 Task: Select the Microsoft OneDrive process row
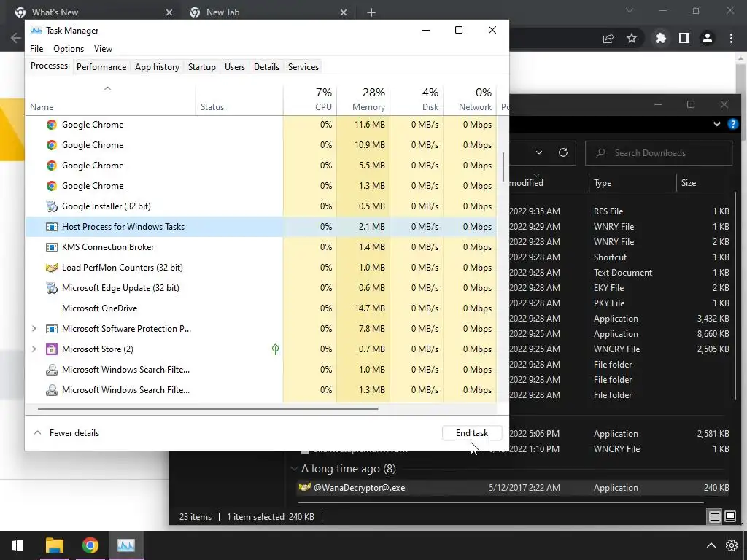(x=261, y=308)
